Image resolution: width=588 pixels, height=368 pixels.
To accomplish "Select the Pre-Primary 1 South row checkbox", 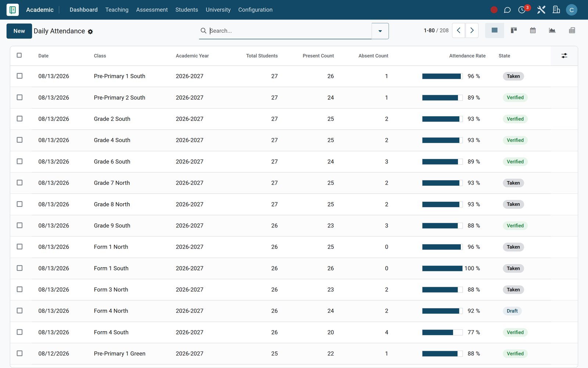I will pos(19,76).
